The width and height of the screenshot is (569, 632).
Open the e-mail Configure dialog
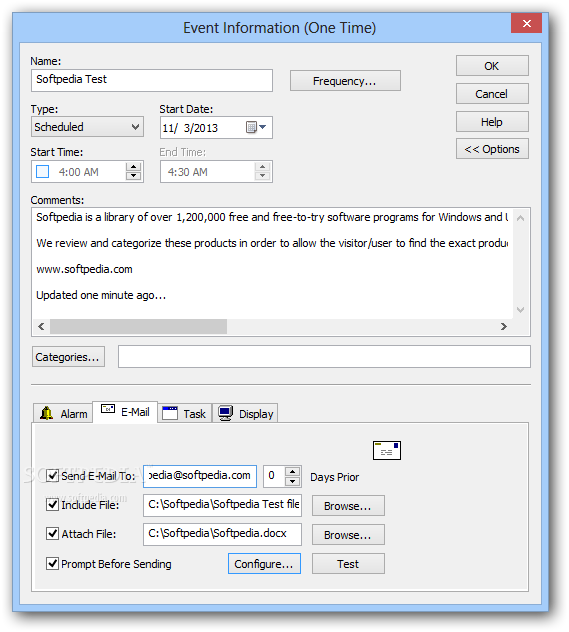click(x=264, y=563)
